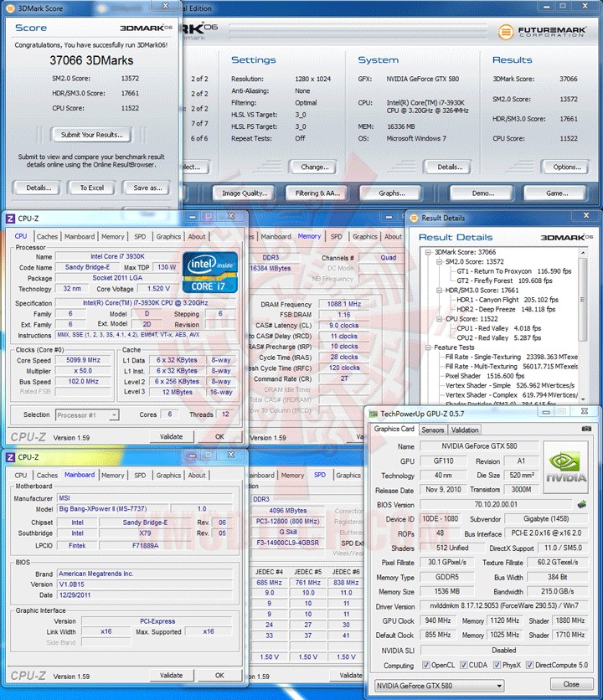Select Graphics tab in the Mainboard CPU-Z window
This screenshot has width=603, height=700.
[168, 476]
